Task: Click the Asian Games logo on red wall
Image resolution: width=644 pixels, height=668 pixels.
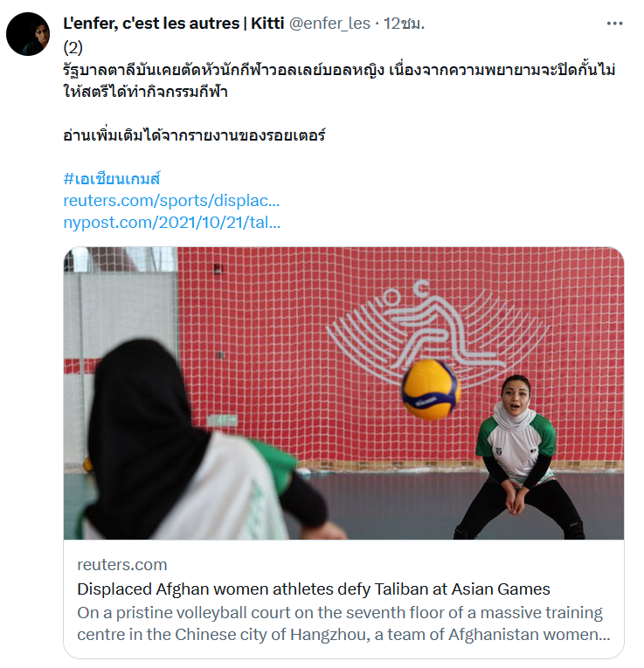Action: coord(437,330)
